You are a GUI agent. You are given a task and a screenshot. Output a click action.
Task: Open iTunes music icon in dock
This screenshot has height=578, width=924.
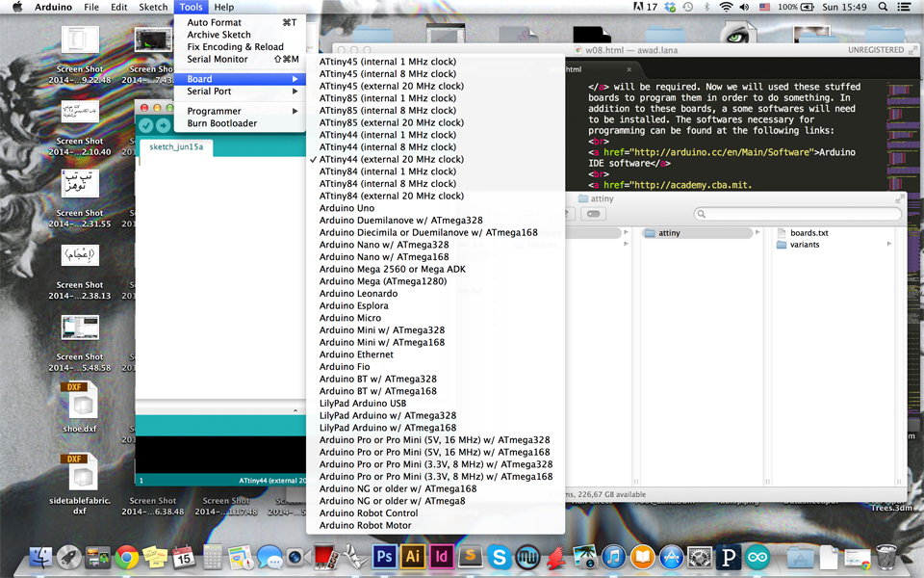(613, 558)
